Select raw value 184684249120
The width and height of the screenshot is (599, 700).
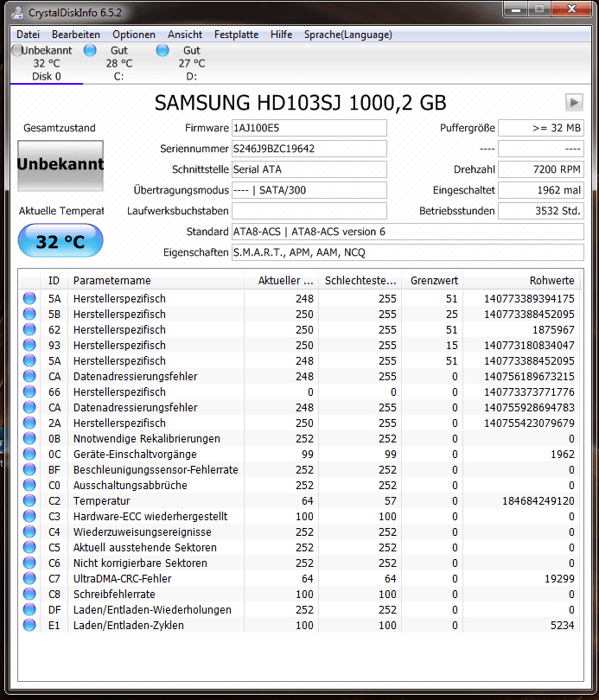(538, 501)
